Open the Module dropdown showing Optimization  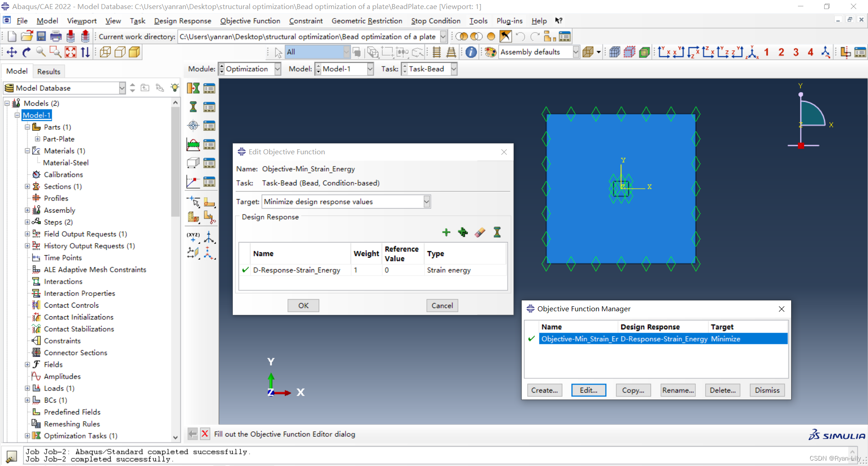[278, 69]
